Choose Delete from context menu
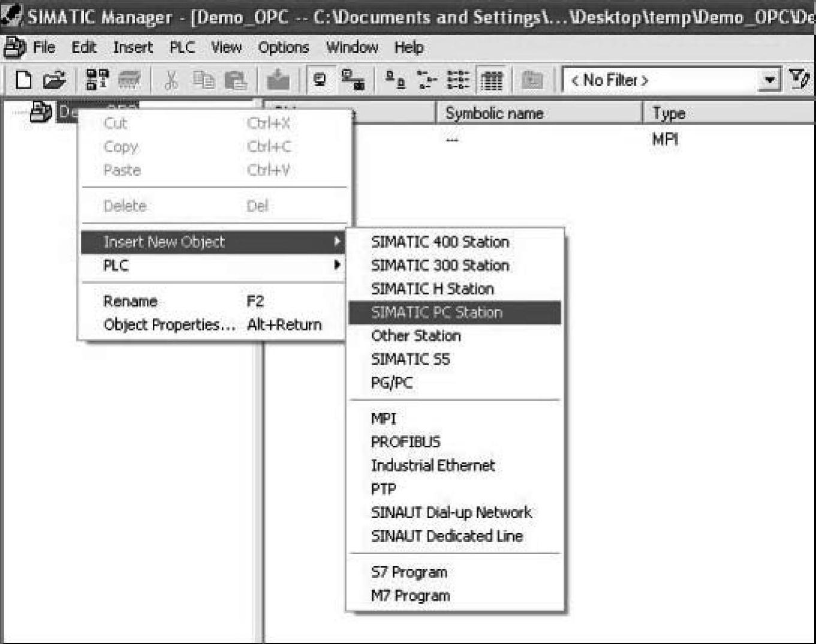The width and height of the screenshot is (816, 644). (x=213, y=206)
